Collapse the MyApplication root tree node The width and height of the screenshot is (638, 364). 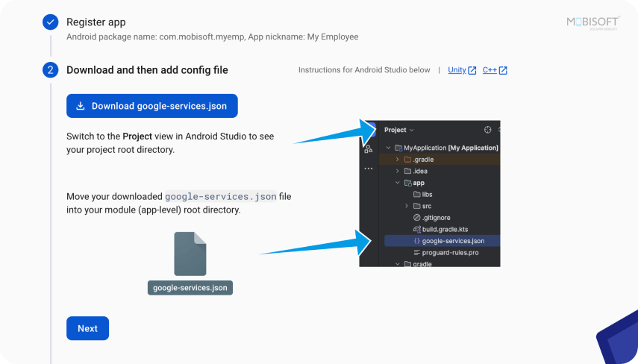click(x=388, y=148)
